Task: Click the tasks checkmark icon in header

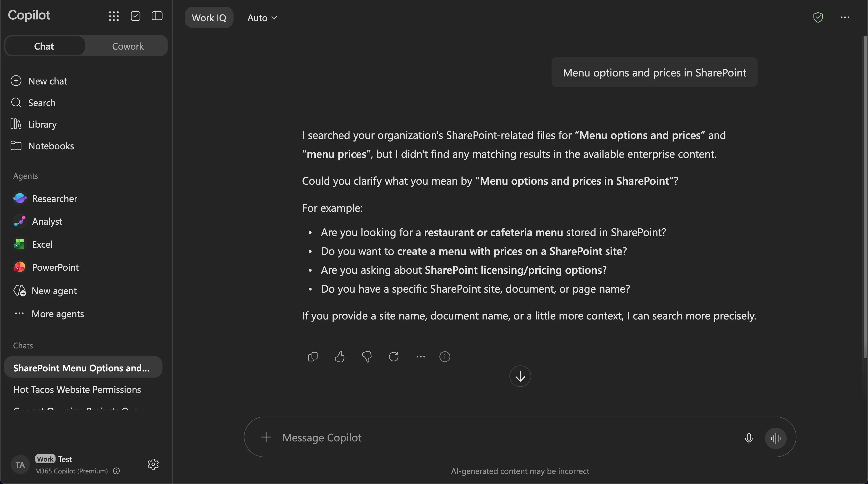Action: point(135,16)
